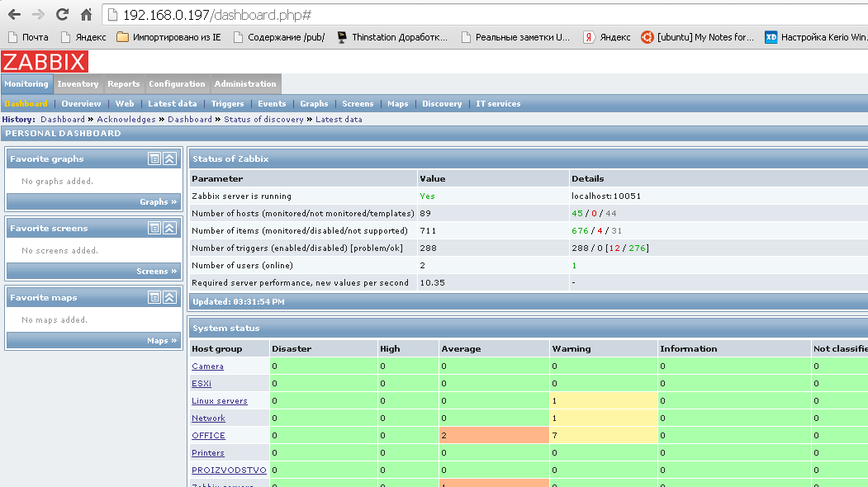Click Updated: 03:31:54 PM footer text
Image resolution: width=868 pixels, height=487 pixels.
pyautogui.click(x=239, y=301)
